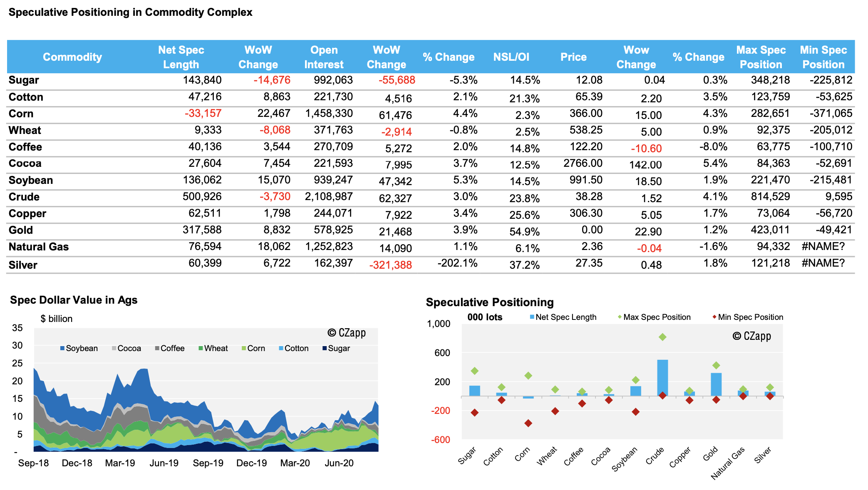This screenshot has height=490, width=868.
Task: Click Mar-19 axis label on Ags chart
Action: click(x=120, y=463)
